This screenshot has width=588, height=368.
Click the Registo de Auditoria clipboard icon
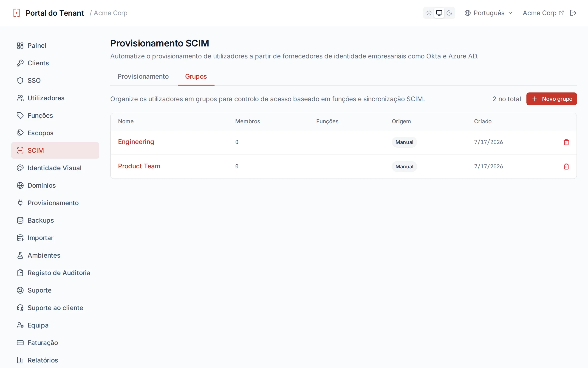coord(20,273)
